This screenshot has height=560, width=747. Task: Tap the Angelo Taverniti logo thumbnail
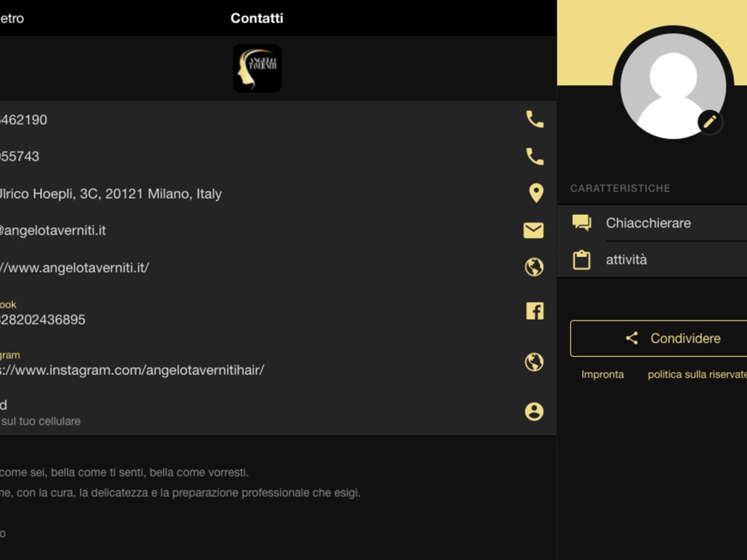click(x=257, y=69)
